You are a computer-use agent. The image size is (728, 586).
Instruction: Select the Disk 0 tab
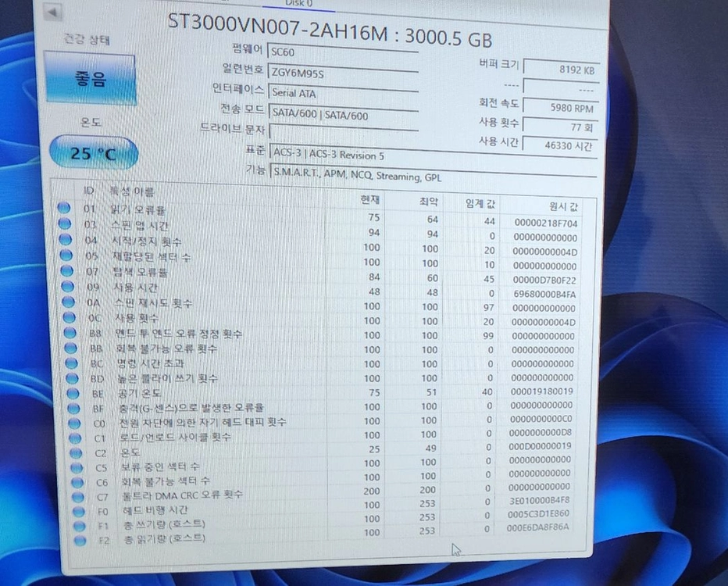pyautogui.click(x=298, y=4)
